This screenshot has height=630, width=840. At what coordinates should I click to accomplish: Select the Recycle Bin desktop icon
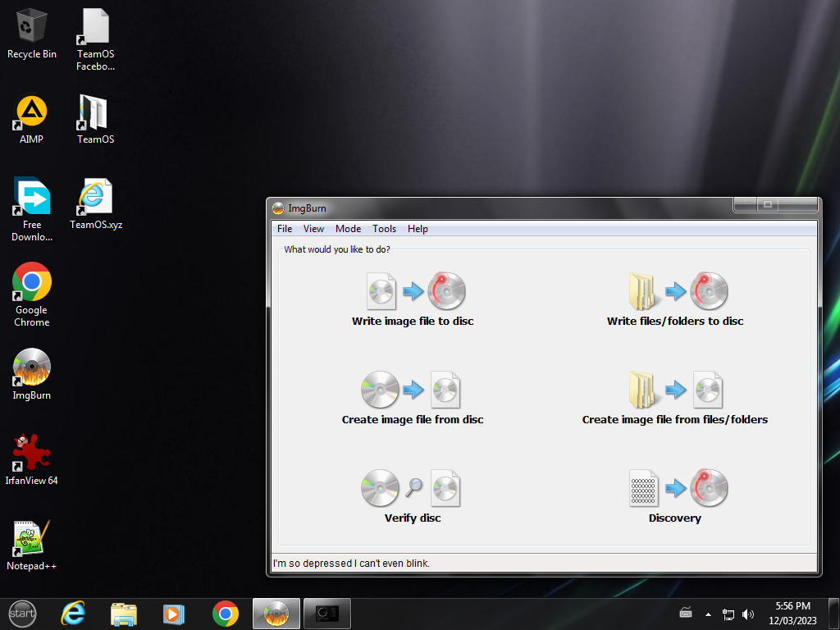(32, 33)
